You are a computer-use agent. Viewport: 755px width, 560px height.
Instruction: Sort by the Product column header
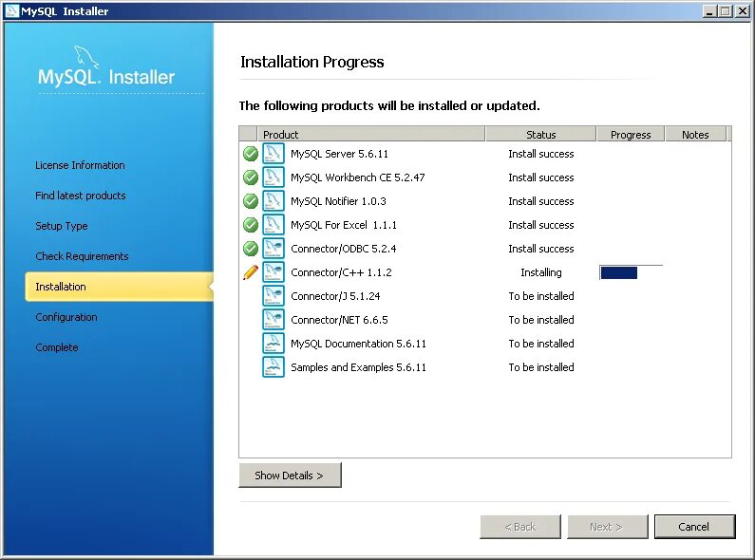[x=371, y=134]
